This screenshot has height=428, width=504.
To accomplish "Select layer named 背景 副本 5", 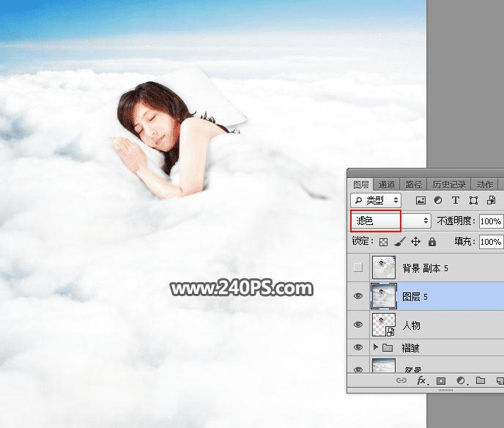I will [x=425, y=268].
